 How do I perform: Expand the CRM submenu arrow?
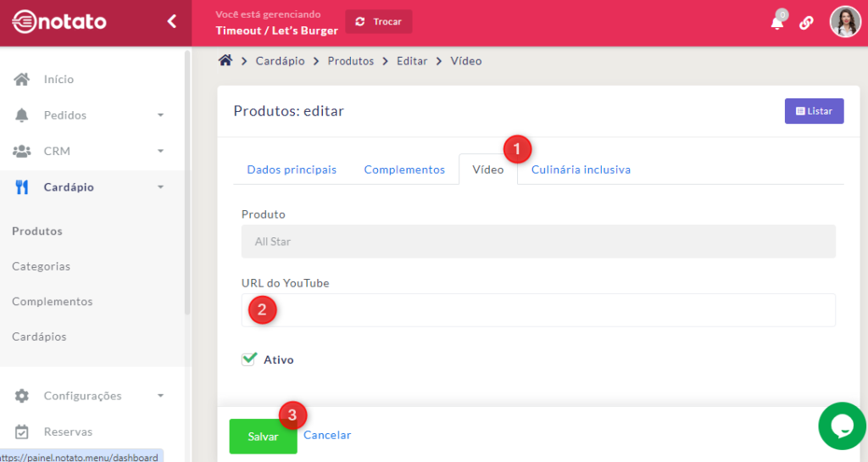pos(160,151)
